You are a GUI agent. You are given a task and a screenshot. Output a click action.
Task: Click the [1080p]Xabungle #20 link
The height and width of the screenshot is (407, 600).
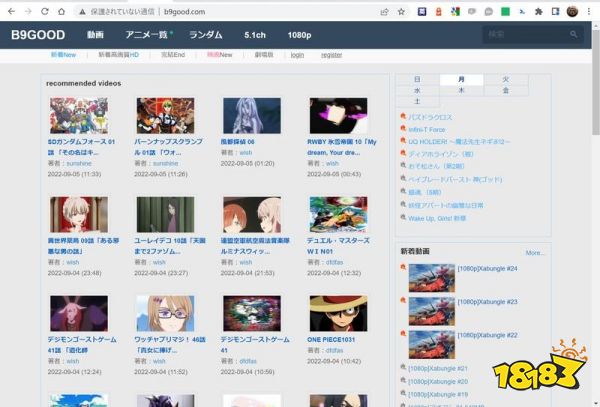pos(438,381)
